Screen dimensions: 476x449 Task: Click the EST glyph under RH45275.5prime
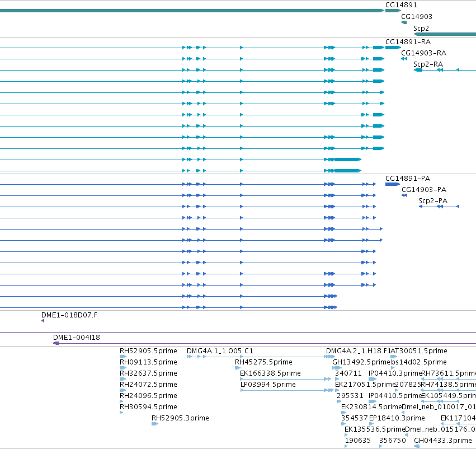point(238,368)
